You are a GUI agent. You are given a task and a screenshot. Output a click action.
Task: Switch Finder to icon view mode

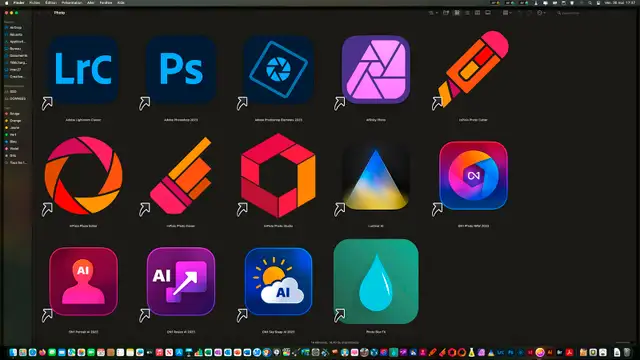coord(457,13)
